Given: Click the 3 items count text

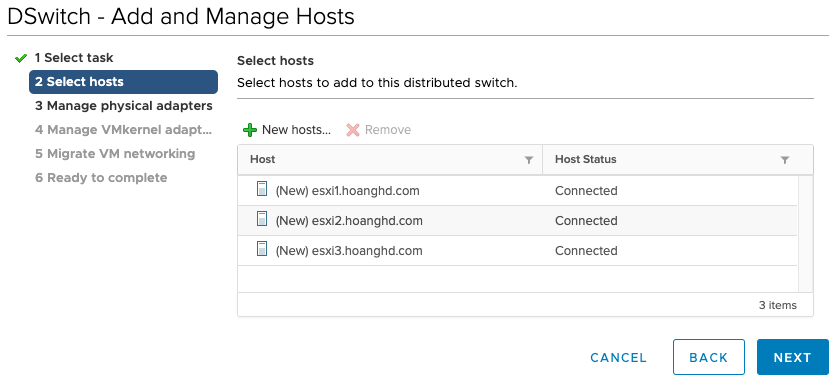Looking at the screenshot, I should [777, 305].
